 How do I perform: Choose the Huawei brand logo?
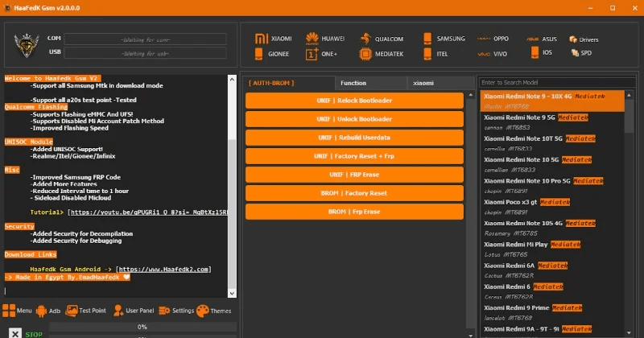point(311,39)
